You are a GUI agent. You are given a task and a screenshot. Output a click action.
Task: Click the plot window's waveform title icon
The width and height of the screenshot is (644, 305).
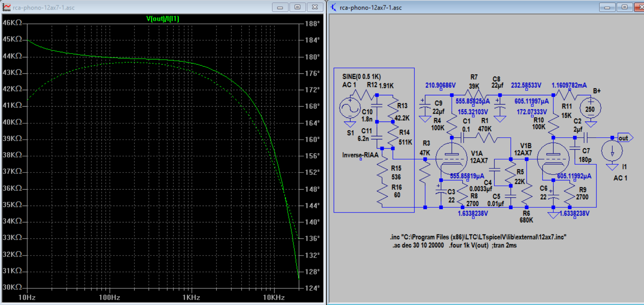(6, 7)
